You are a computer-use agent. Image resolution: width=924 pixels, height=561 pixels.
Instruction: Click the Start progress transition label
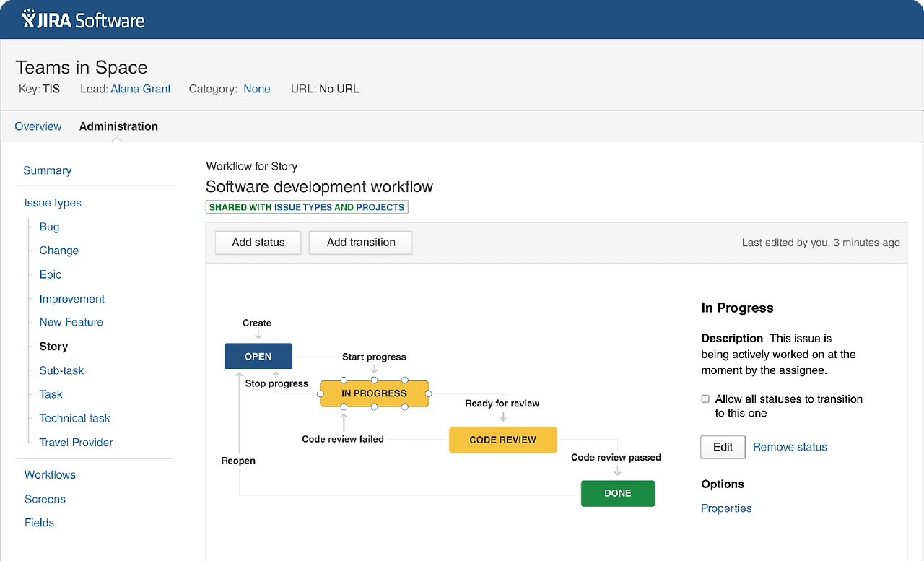[374, 357]
